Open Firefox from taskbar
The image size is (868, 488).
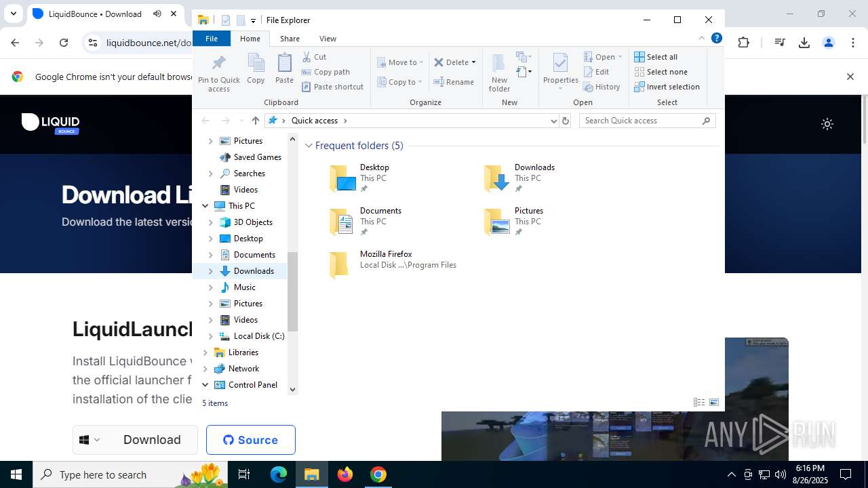(x=345, y=474)
